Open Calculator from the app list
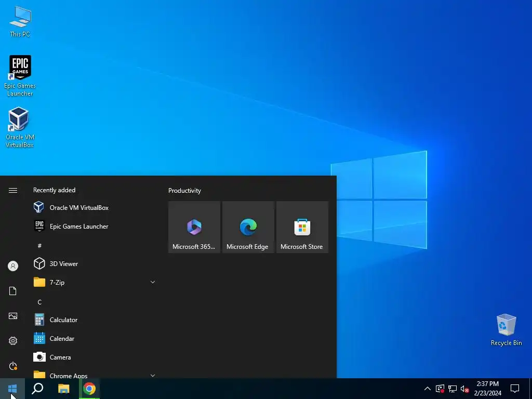Viewport: 532px width, 399px height. [95, 320]
